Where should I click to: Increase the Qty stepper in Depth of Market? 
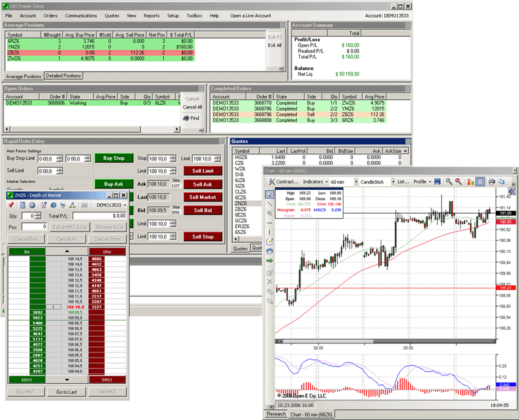pos(39,214)
